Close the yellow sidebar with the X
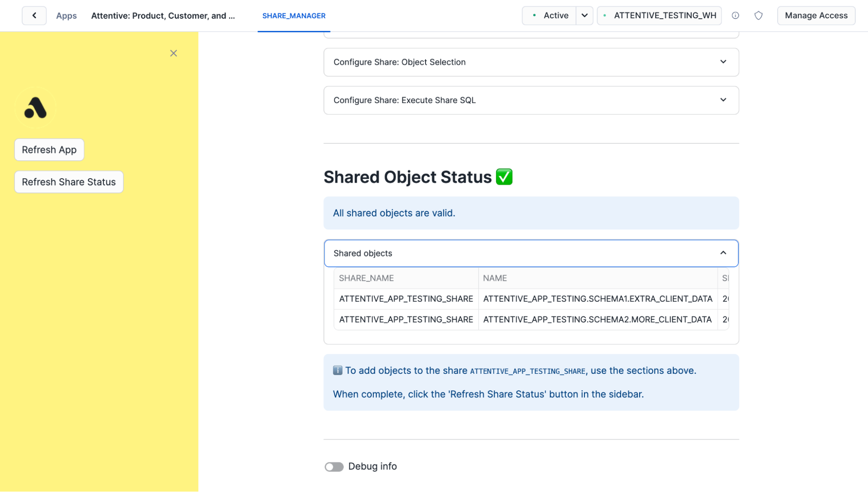 (x=174, y=53)
